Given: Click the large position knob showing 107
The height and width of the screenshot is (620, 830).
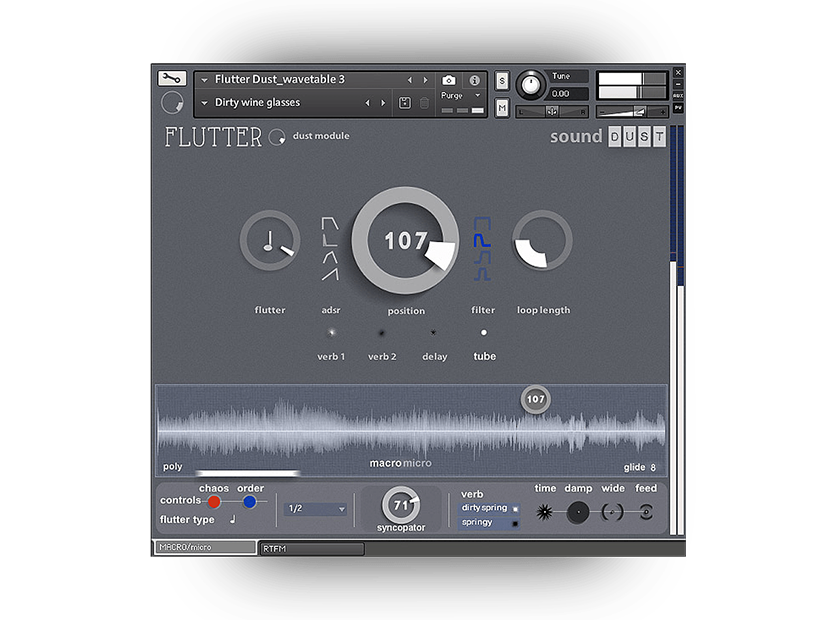Looking at the screenshot, I should click(405, 240).
